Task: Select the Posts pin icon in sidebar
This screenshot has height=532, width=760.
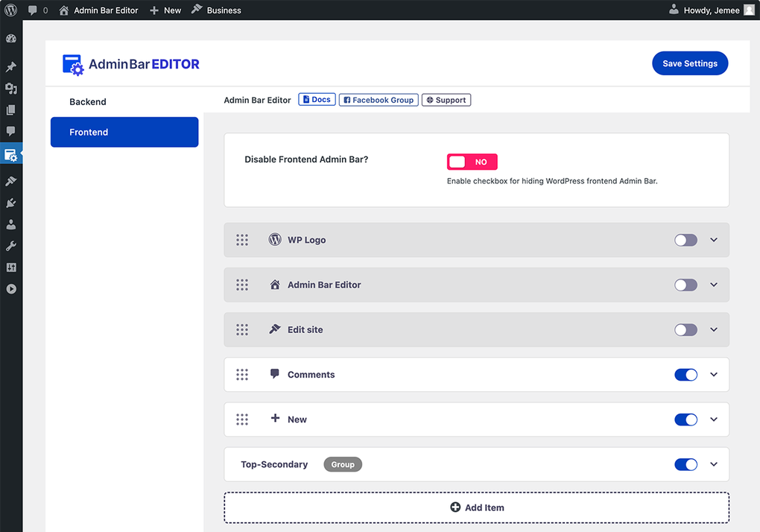Action: [11, 66]
